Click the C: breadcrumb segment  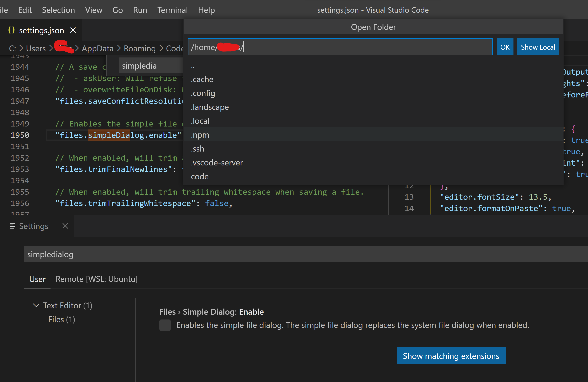[12, 48]
